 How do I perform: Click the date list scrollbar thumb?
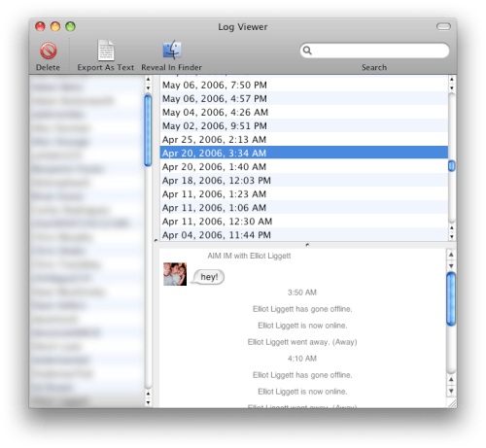click(452, 166)
